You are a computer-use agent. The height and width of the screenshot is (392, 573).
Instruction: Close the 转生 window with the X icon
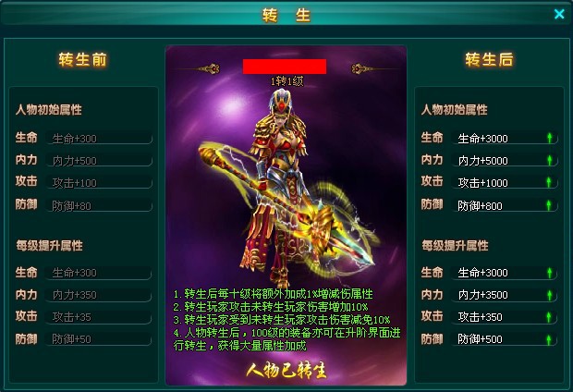(559, 14)
